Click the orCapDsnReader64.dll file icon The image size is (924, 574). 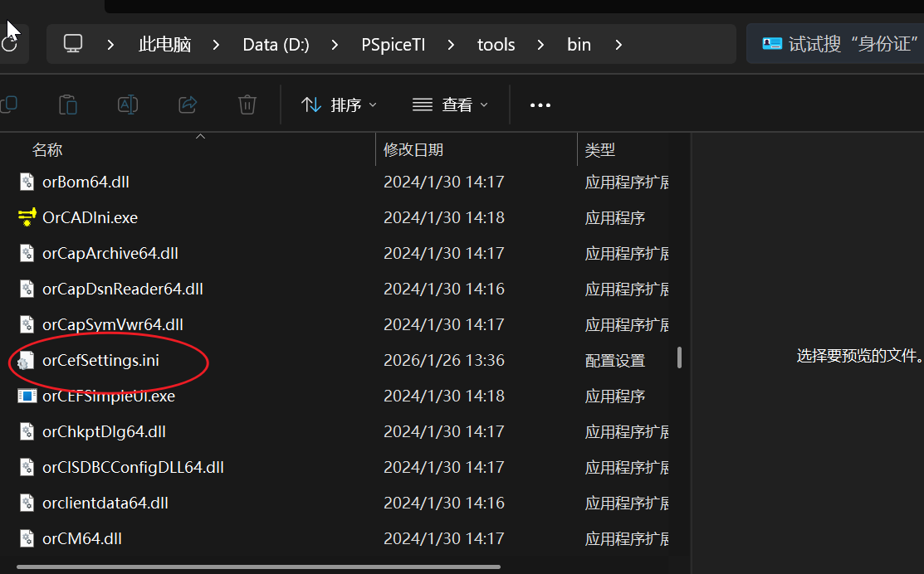tap(27, 289)
